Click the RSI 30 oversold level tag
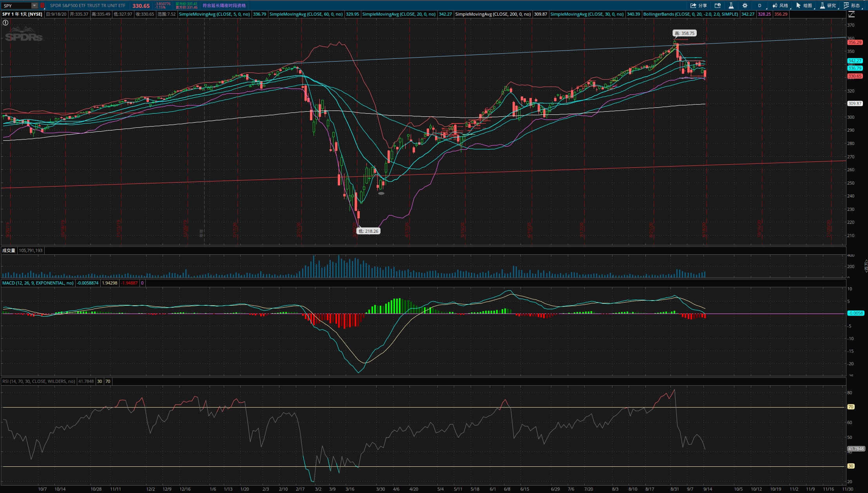The width and height of the screenshot is (868, 493). click(x=851, y=466)
